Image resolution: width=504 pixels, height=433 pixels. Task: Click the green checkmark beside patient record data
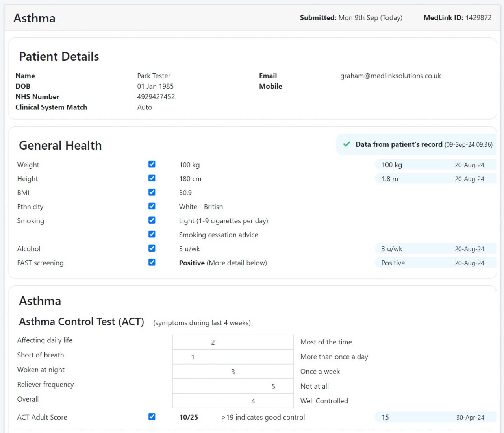[346, 144]
